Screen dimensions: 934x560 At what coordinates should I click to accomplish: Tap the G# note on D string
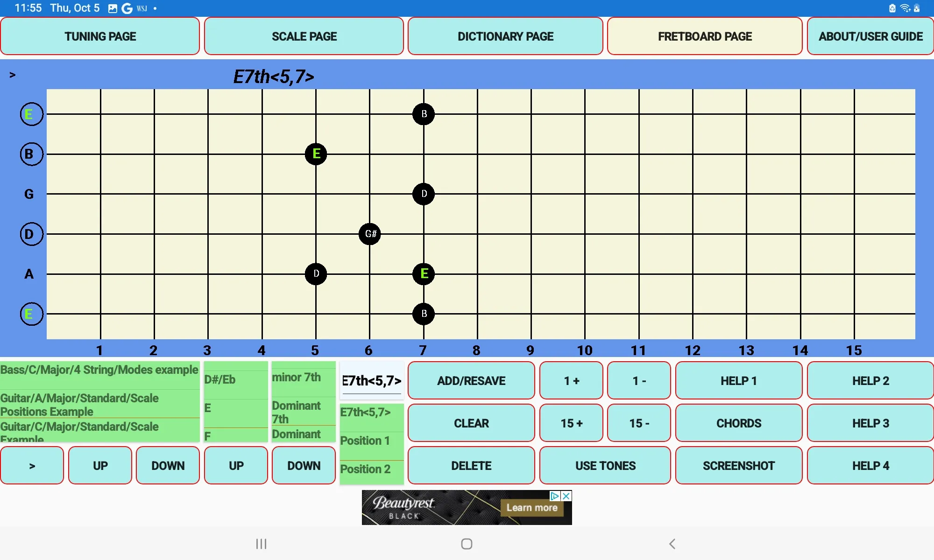[x=370, y=234]
